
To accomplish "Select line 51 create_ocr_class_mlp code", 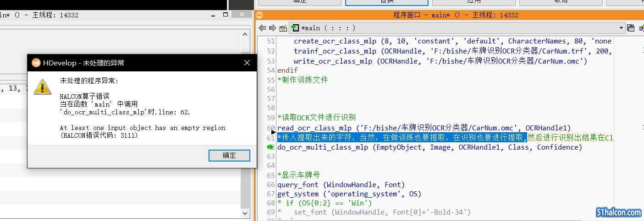I will (x=453, y=41).
